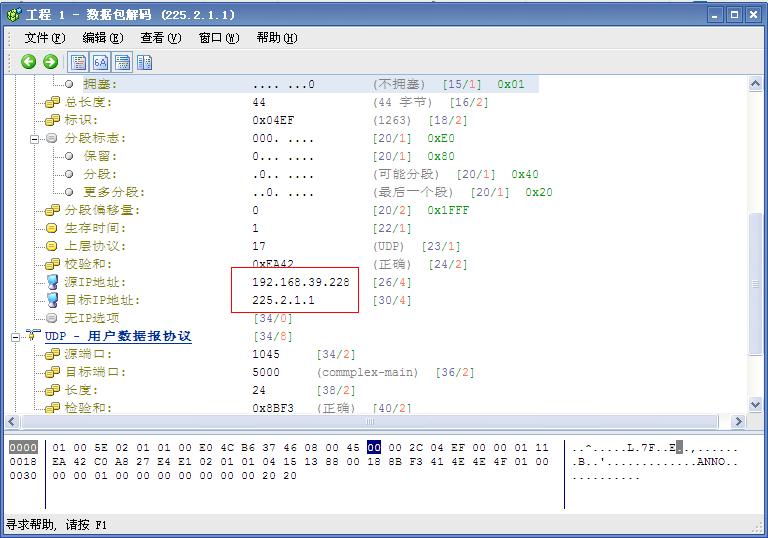Collapse the UDP protocol tree node
The width and height of the screenshot is (768, 538).
coord(15,337)
